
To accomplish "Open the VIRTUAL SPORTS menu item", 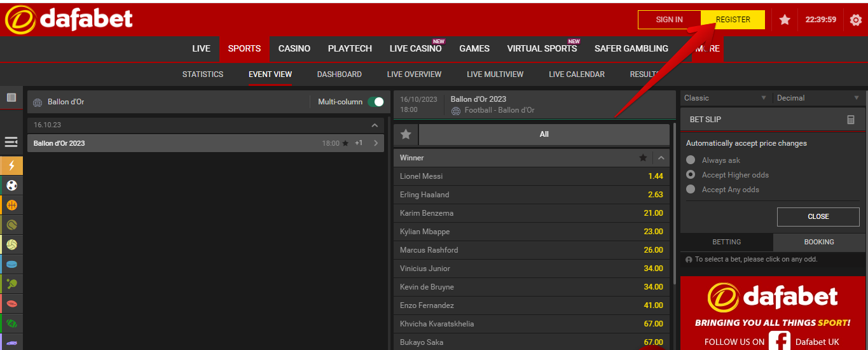I will pyautogui.click(x=542, y=48).
